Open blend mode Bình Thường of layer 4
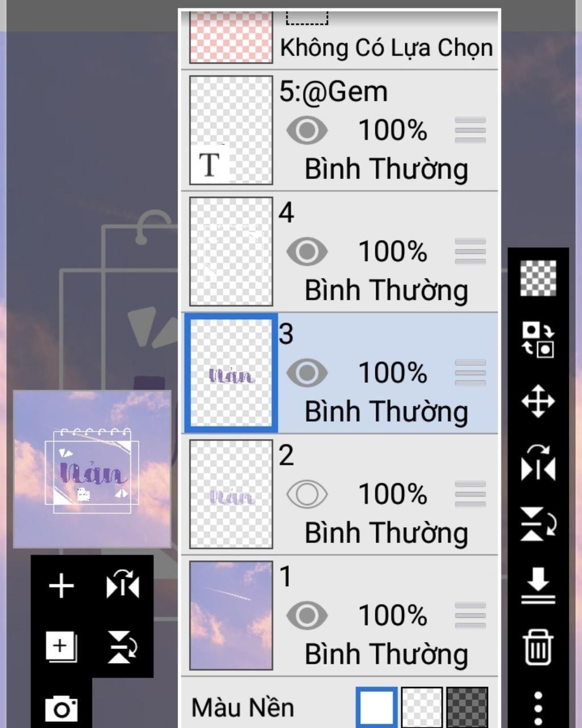 386,291
